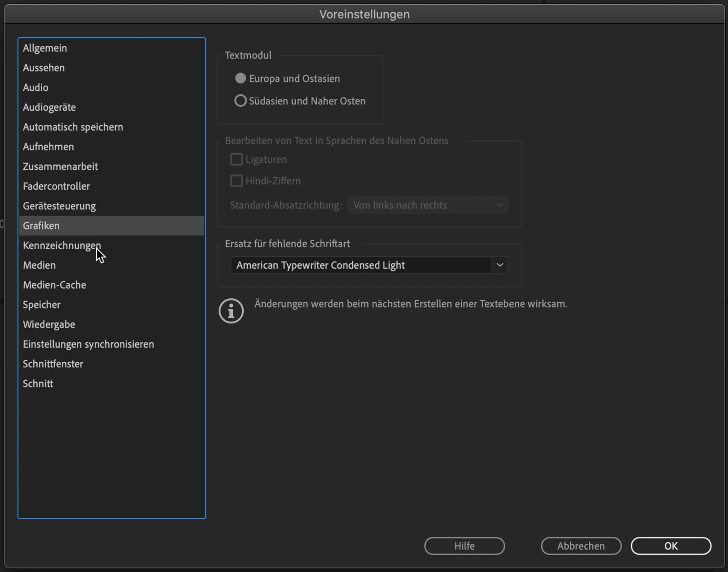Click Abbrechen to cancel the dialog

[x=581, y=546]
